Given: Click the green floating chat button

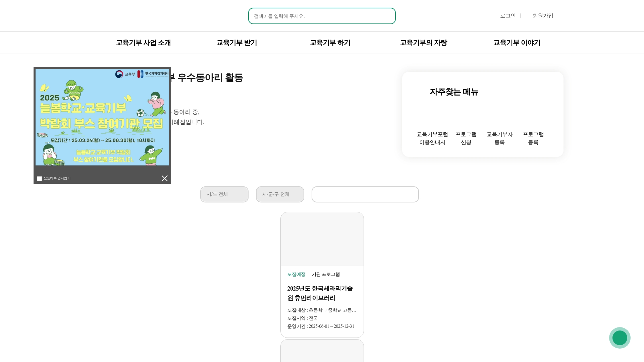Looking at the screenshot, I should (x=620, y=338).
